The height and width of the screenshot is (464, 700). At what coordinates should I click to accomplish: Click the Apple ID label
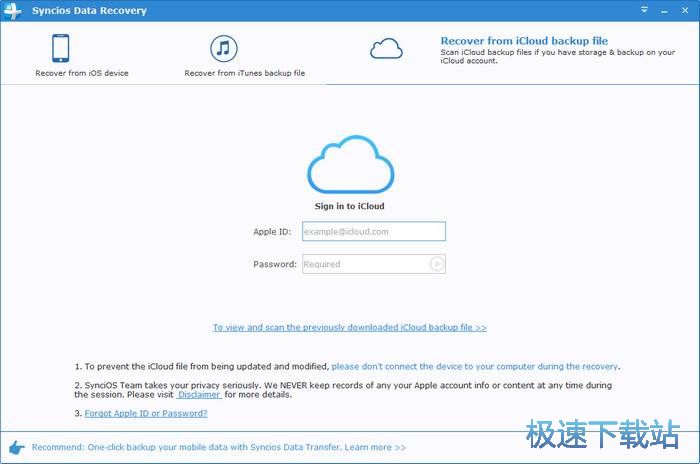coord(272,232)
